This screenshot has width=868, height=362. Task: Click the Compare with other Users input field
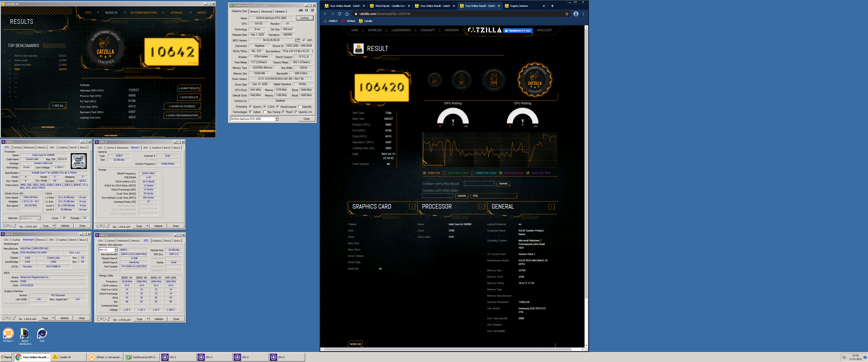(x=438, y=196)
